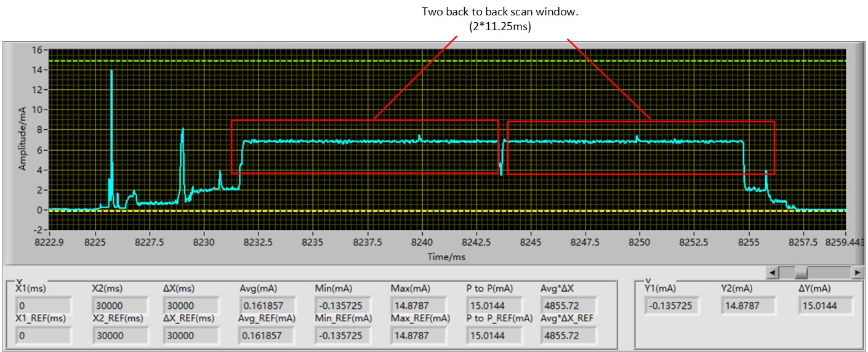Screen dimensions: 868x352
Task: Select the Max_REF(mA) value field
Action: click(x=419, y=335)
